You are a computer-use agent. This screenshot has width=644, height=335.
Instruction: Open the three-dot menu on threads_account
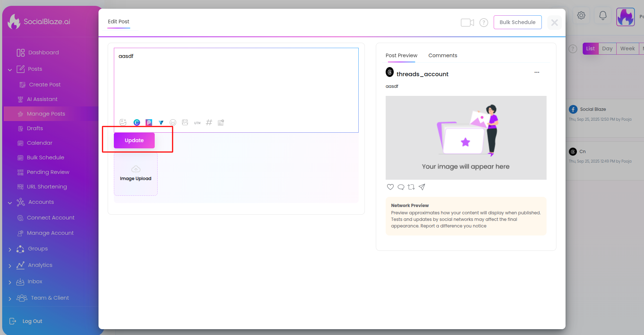pos(537,73)
